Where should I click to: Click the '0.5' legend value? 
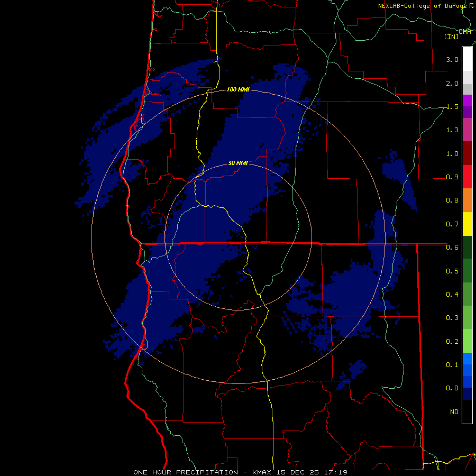pyautogui.click(x=452, y=271)
